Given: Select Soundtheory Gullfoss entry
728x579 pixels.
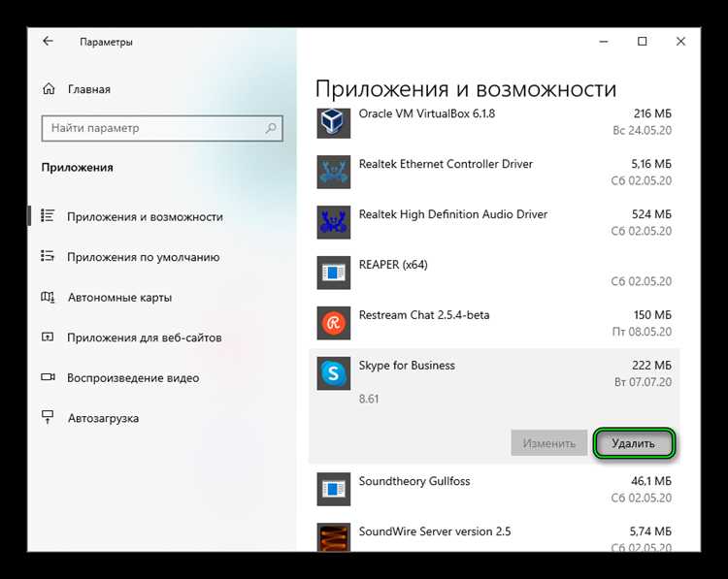Looking at the screenshot, I should pyautogui.click(x=494, y=489).
